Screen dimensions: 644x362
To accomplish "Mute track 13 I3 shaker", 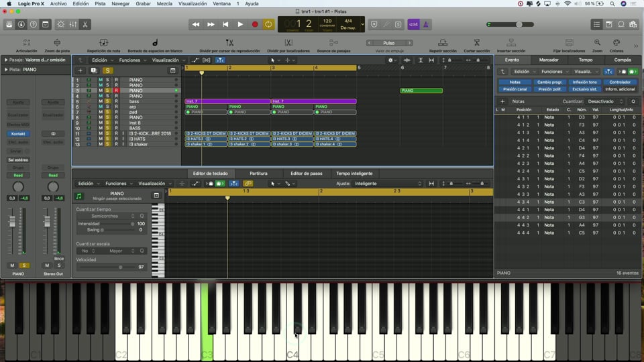I will tap(101, 144).
